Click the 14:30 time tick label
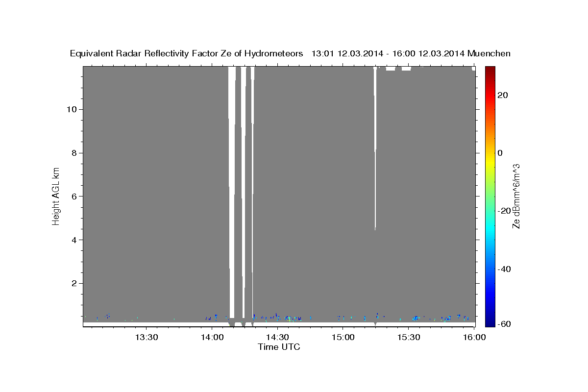 (x=278, y=337)
